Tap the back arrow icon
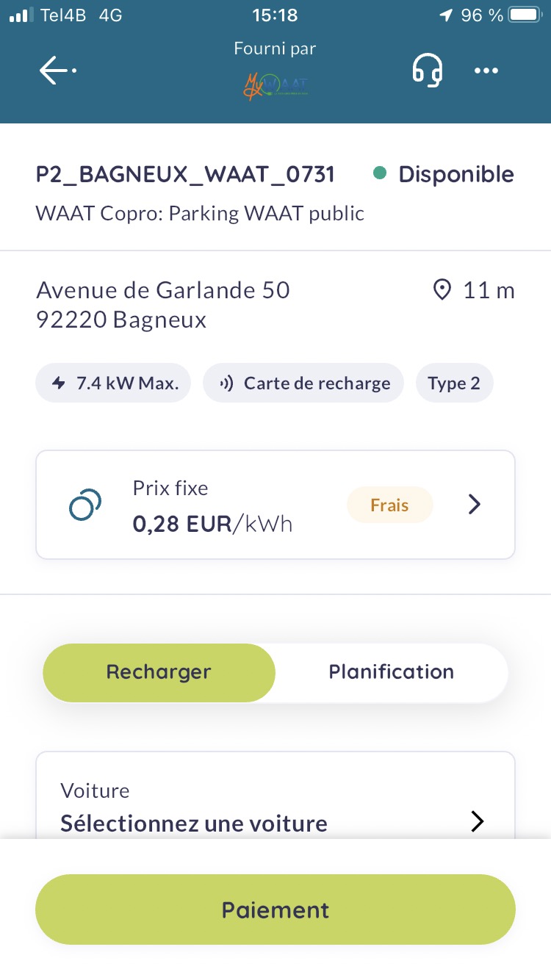 pos(57,71)
